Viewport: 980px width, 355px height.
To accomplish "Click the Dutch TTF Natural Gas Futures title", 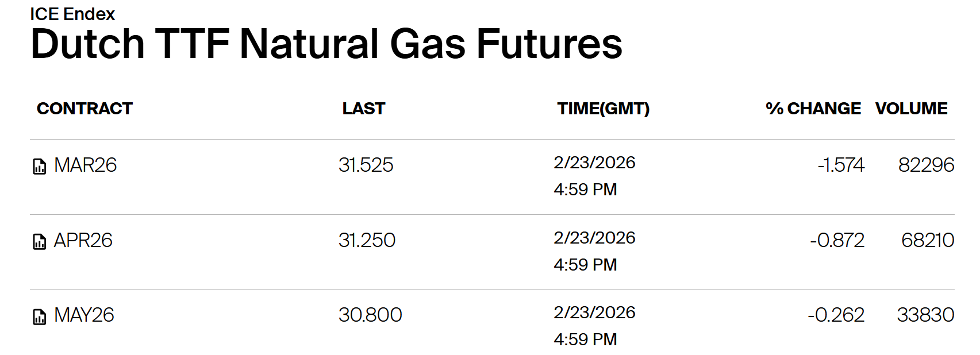I will pyautogui.click(x=326, y=44).
